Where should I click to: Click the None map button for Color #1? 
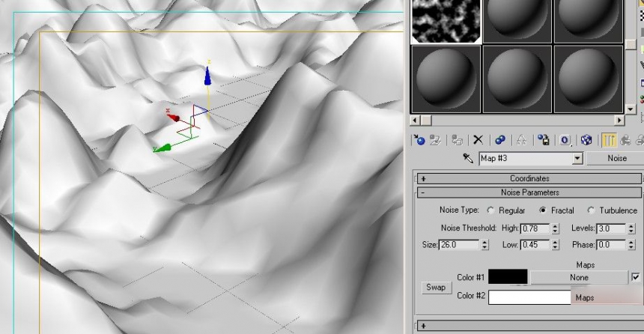tap(579, 278)
